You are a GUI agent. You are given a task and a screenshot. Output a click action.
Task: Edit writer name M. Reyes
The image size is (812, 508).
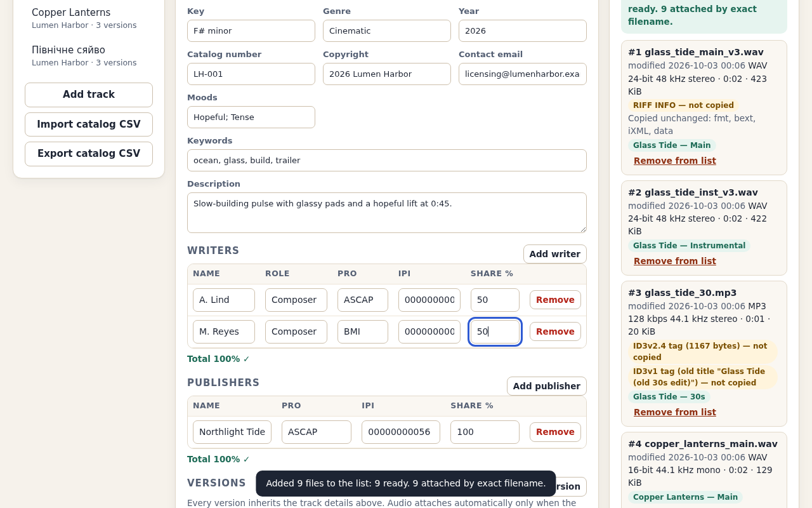pyautogui.click(x=224, y=331)
